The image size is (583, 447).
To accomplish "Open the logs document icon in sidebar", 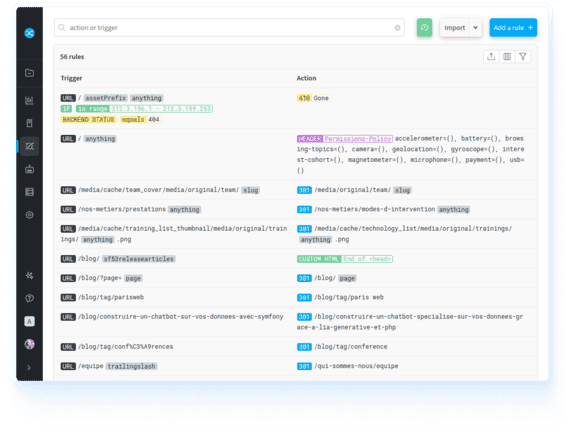I will click(29, 123).
